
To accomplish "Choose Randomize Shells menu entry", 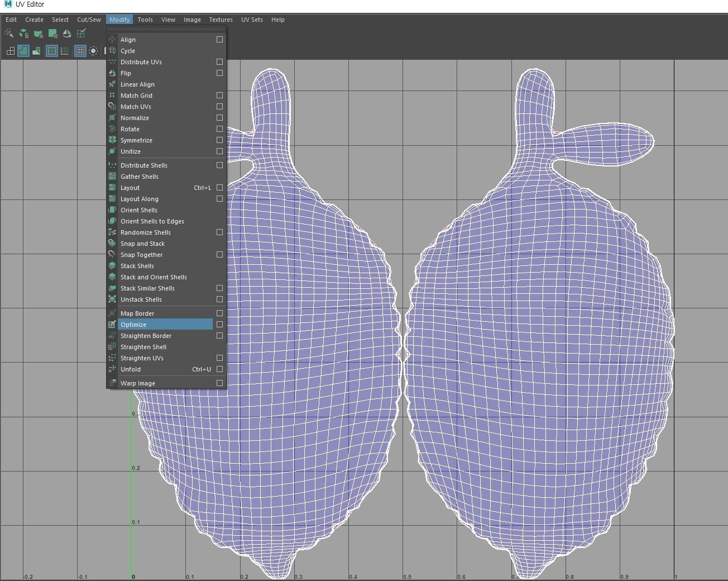I will [x=160, y=232].
